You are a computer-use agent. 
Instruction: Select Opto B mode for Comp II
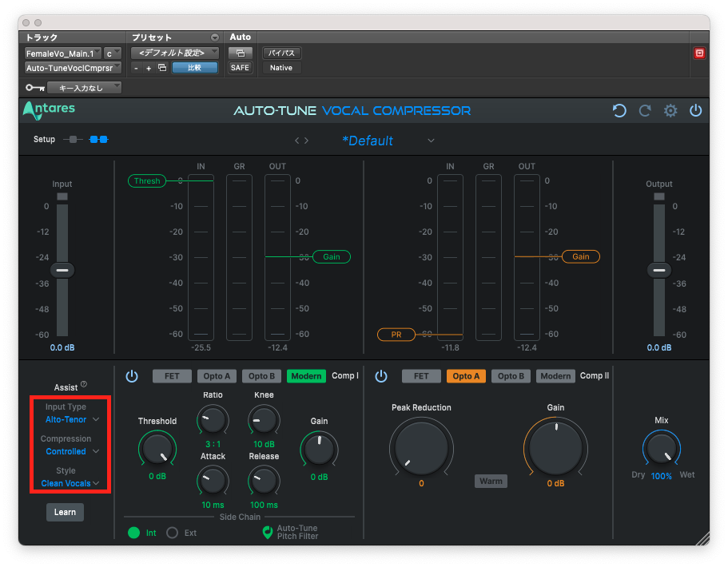point(511,376)
